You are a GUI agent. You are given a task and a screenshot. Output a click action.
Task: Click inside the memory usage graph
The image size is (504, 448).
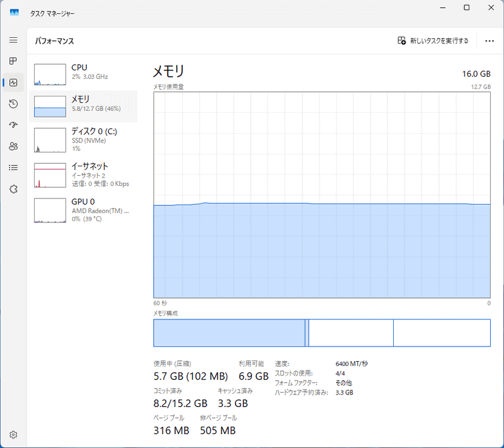point(321,195)
